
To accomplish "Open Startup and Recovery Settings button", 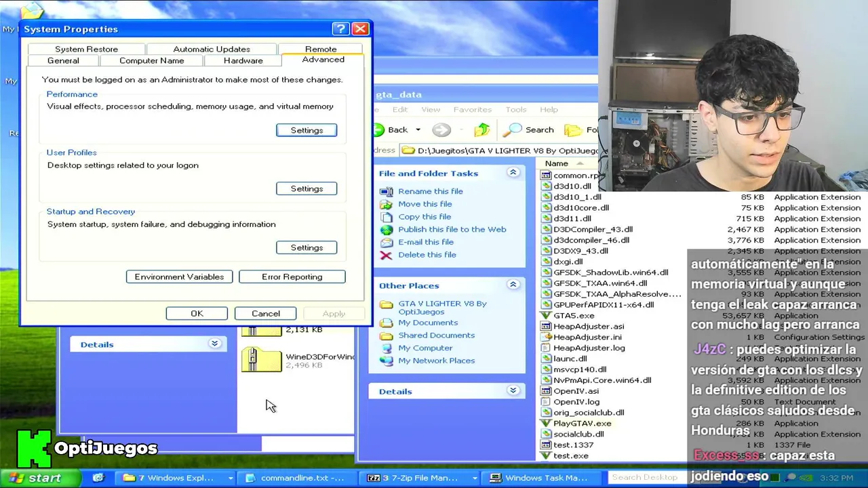I will [307, 247].
